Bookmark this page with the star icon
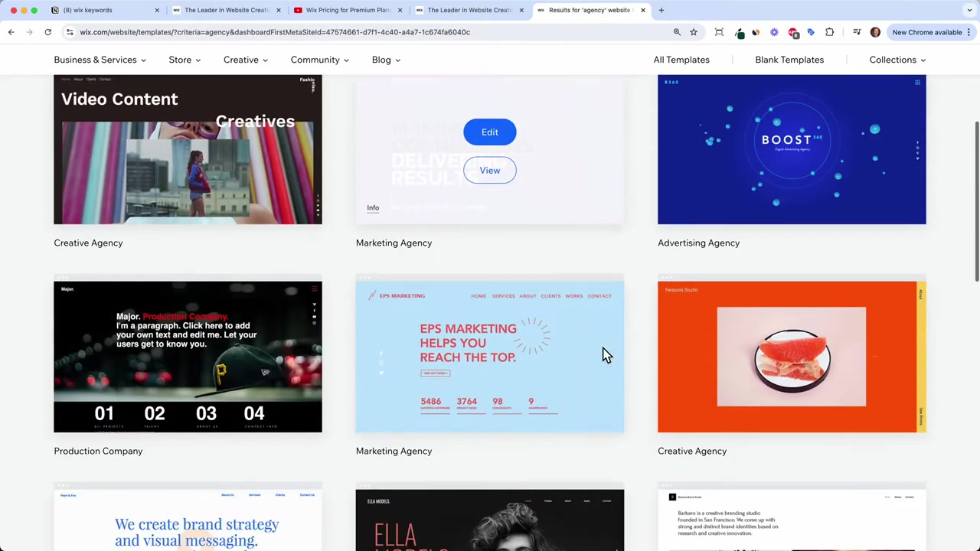This screenshot has height=551, width=980. 694,32
